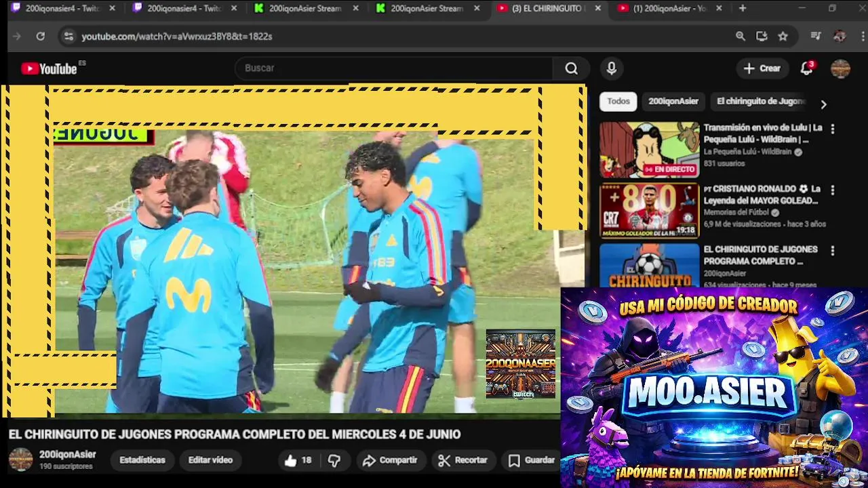The height and width of the screenshot is (488, 868).
Task: Switch to the '(3) EL CHIRINGUITO' tab
Action: point(548,8)
